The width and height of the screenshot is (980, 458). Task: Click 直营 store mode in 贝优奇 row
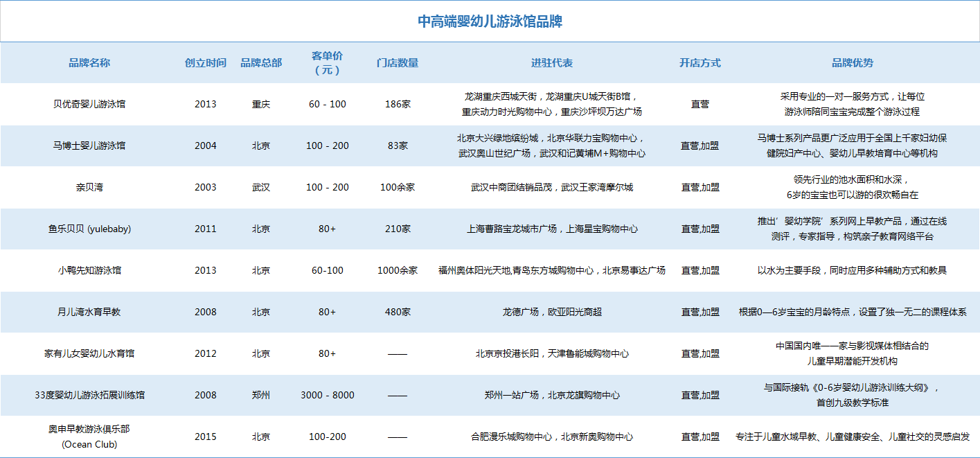700,105
